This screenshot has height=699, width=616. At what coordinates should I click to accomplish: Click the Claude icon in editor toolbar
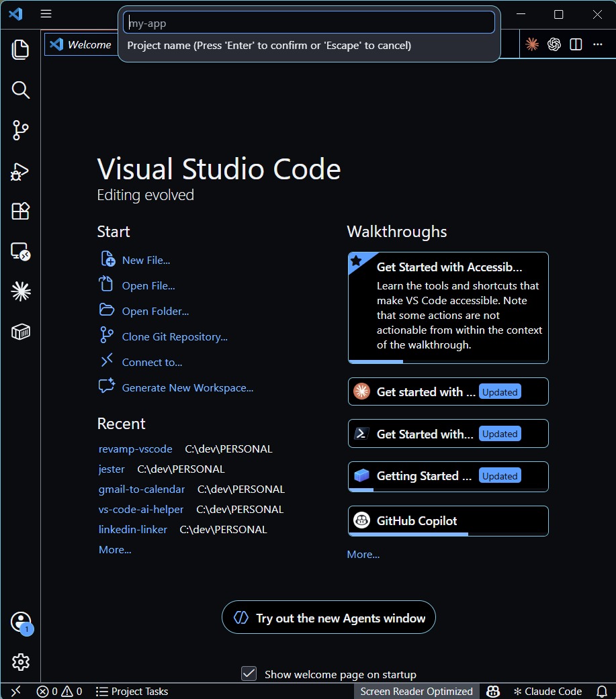click(x=532, y=44)
